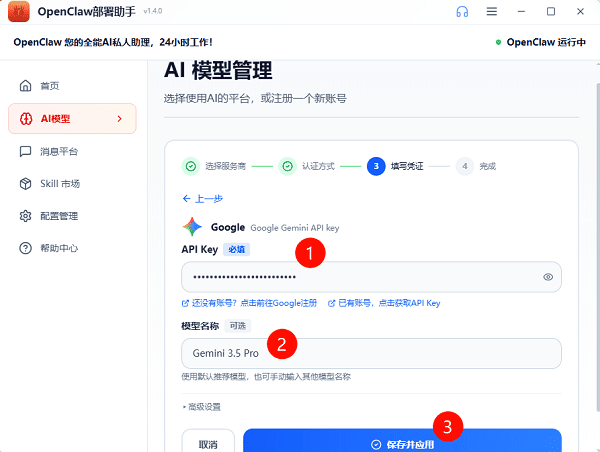Click the OpenClaw app logo icon
Viewport: 600px width, 452px height.
18,11
